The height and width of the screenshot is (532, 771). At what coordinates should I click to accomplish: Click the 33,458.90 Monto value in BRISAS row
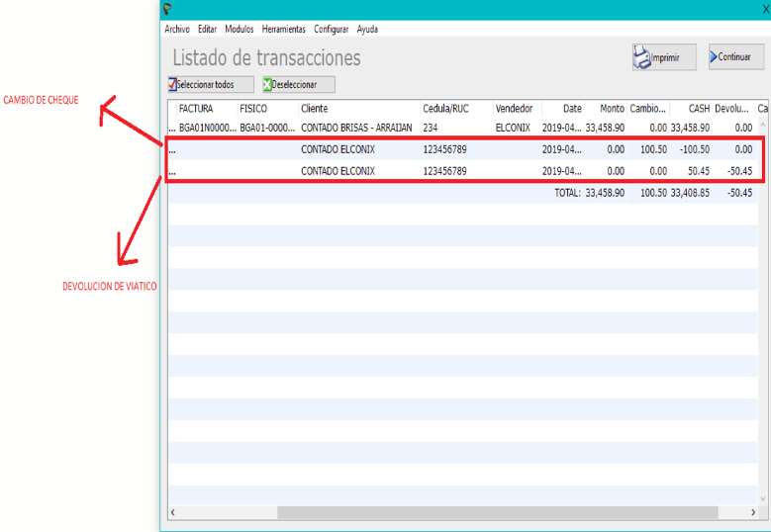point(605,128)
